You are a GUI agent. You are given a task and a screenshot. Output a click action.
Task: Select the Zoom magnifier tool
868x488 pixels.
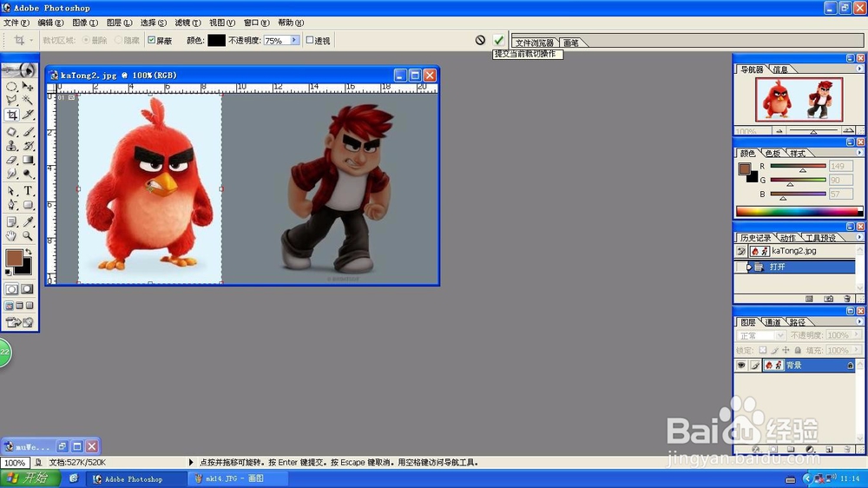click(x=28, y=236)
